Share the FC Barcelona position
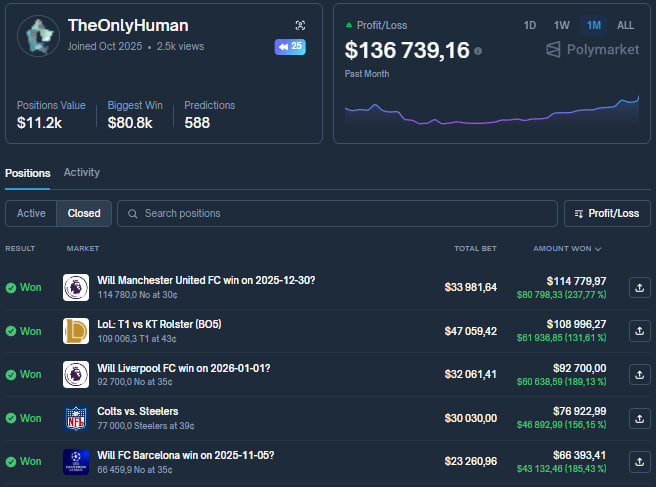This screenshot has height=487, width=656. [640, 462]
